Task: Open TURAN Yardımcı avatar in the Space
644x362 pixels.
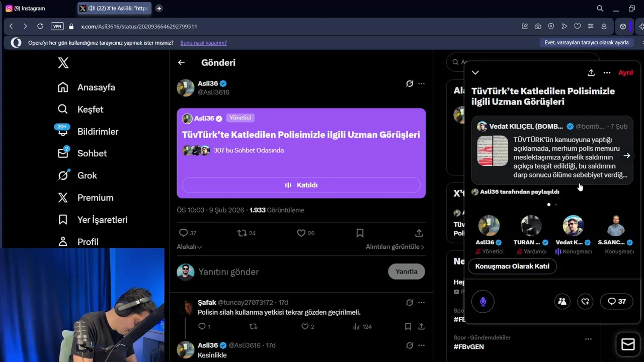Action: 531,226
